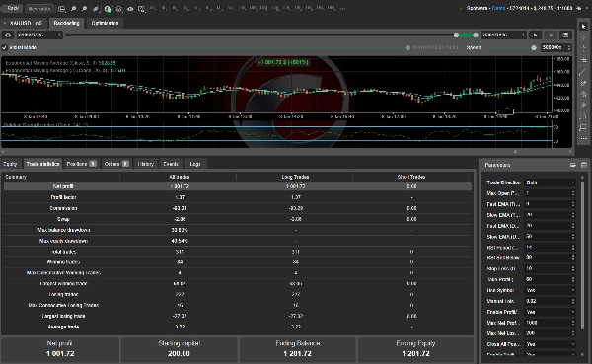Select the rectangle comment tool
The image size is (592, 364).
tap(583, 127)
